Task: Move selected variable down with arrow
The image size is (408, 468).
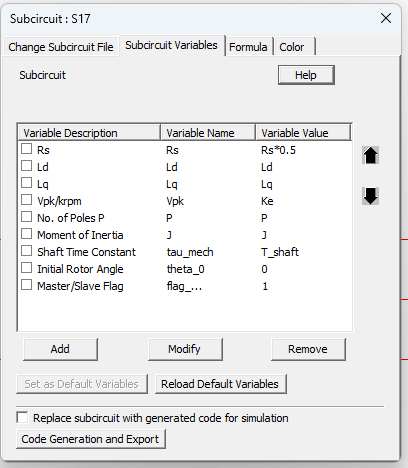Action: [370, 196]
